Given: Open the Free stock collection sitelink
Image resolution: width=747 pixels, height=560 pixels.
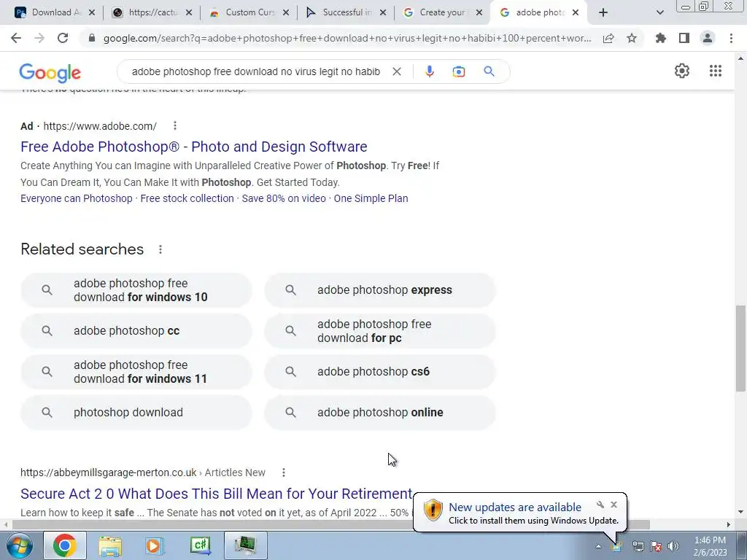Looking at the screenshot, I should coord(187,198).
